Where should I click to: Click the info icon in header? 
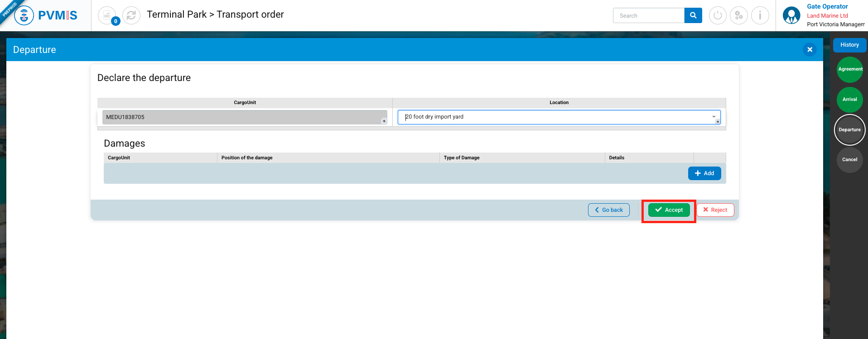pyautogui.click(x=760, y=15)
